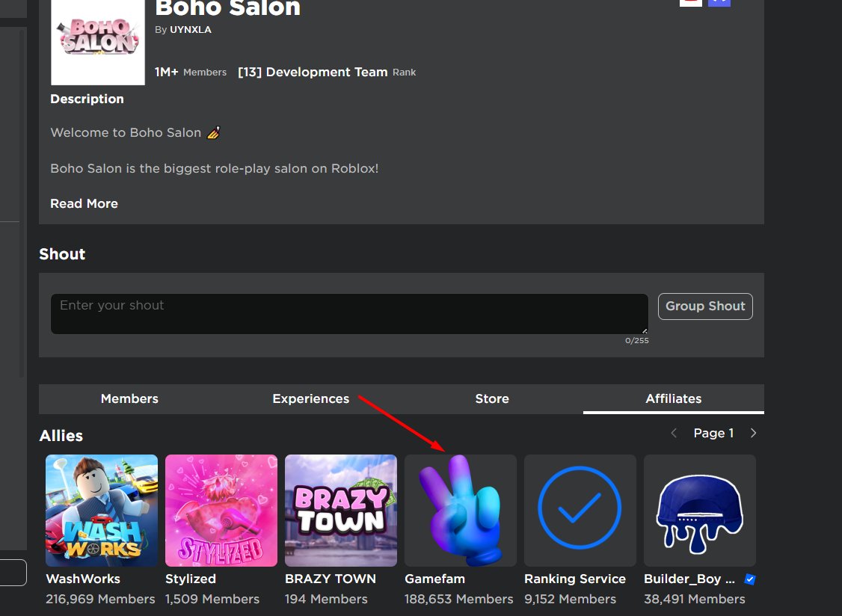Click the 216,969 Members count
Image resolution: width=842 pixels, height=616 pixels.
100,599
